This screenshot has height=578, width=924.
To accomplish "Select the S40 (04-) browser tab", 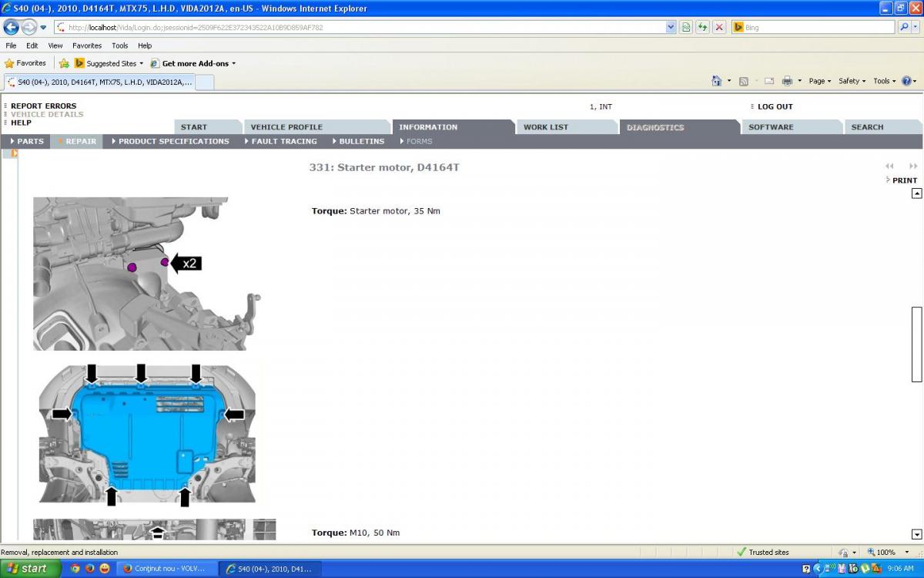I will tap(99, 82).
